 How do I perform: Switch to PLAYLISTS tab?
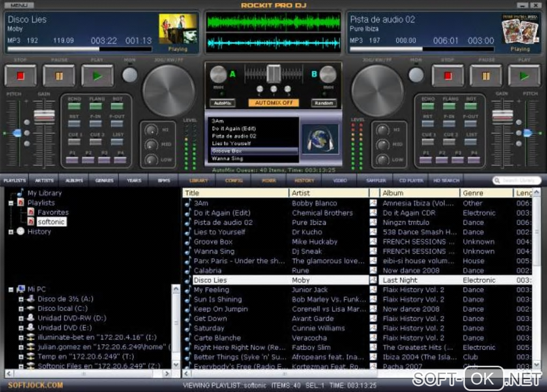pos(14,180)
